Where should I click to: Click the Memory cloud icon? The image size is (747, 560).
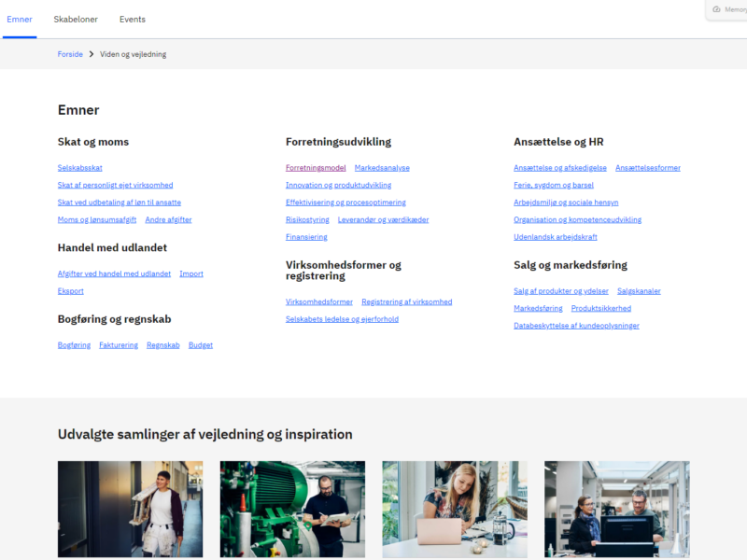[x=716, y=9]
